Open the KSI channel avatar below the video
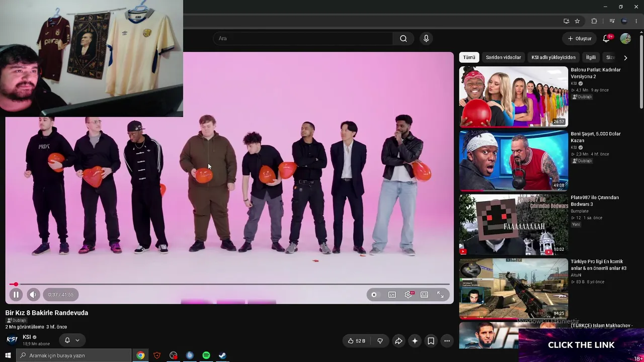644x362 pixels. (12, 340)
